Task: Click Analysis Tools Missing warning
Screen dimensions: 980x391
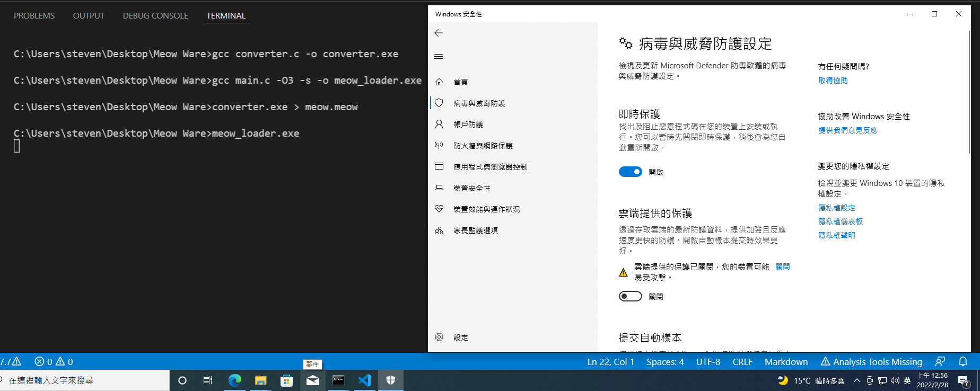Action: pos(872,362)
